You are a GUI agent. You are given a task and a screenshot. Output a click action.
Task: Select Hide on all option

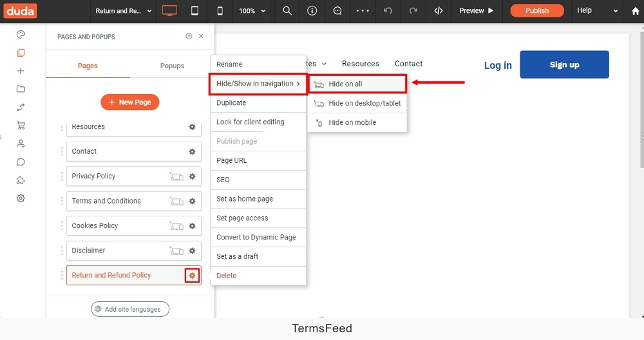tap(357, 84)
